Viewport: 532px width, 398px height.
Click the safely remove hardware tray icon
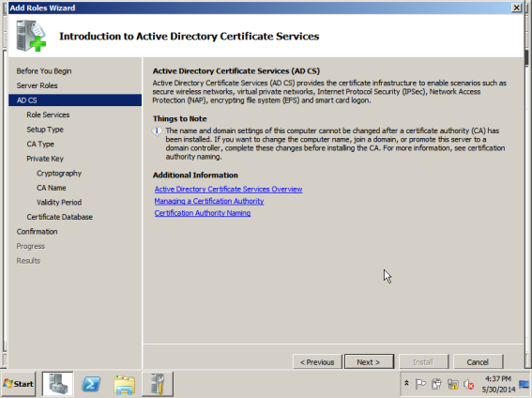tap(436, 384)
